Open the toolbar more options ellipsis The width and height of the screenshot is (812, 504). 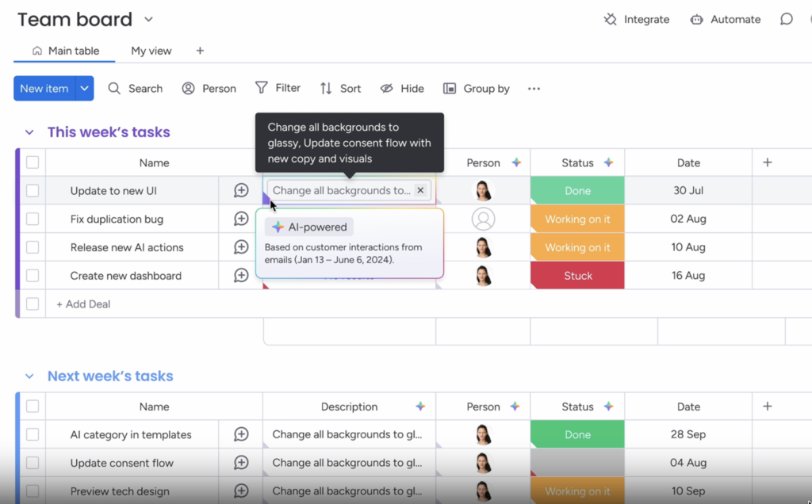pos(534,89)
